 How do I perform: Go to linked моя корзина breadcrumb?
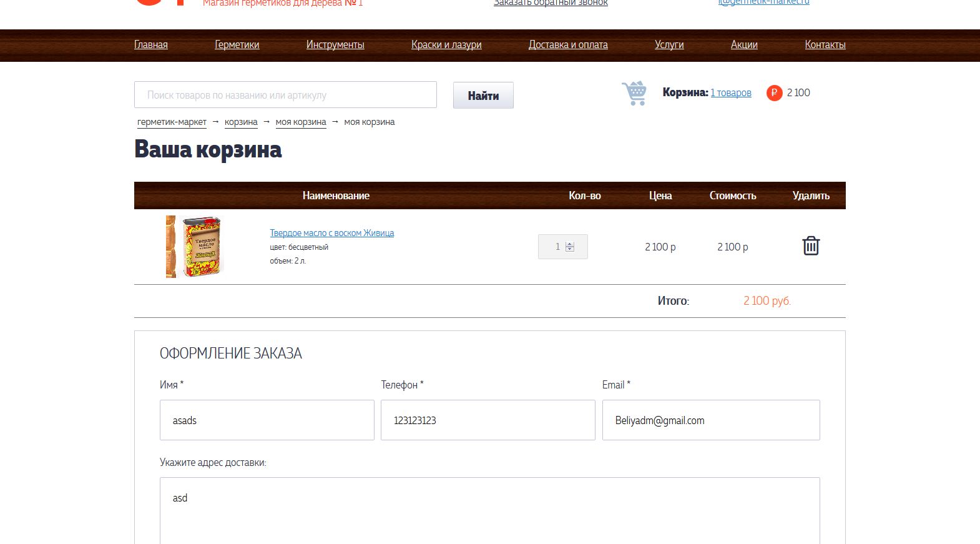click(x=301, y=122)
